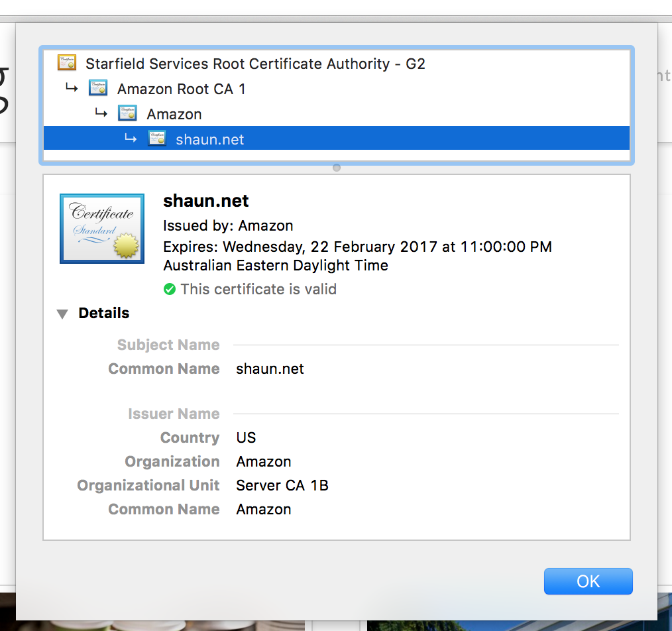Click the arrow beside the Amazon certificate
Image resolution: width=672 pixels, height=631 pixels.
click(x=101, y=113)
